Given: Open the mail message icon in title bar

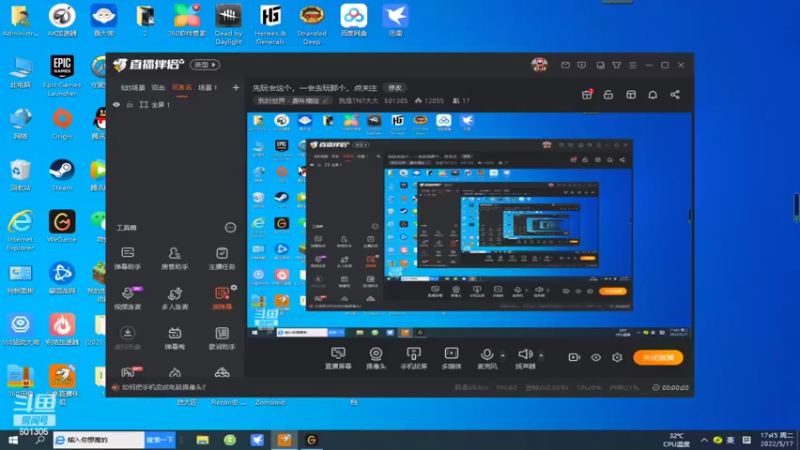Looking at the screenshot, I should click(x=565, y=65).
